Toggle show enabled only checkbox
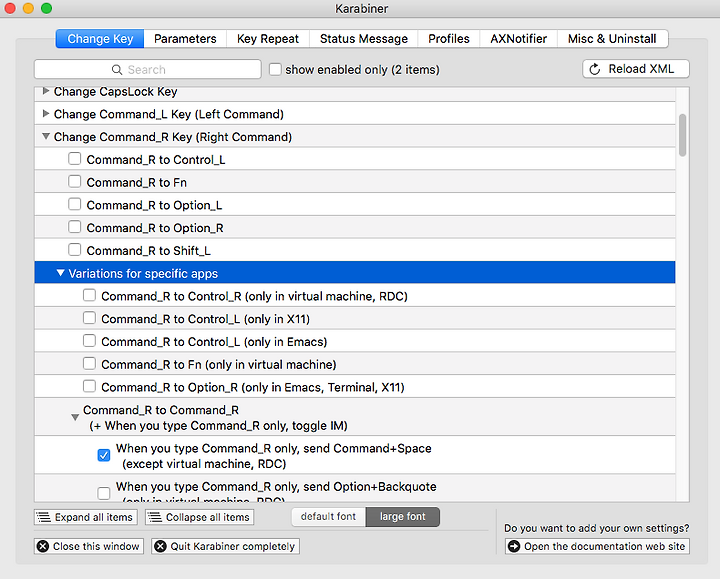The width and height of the screenshot is (720, 579). (275, 69)
